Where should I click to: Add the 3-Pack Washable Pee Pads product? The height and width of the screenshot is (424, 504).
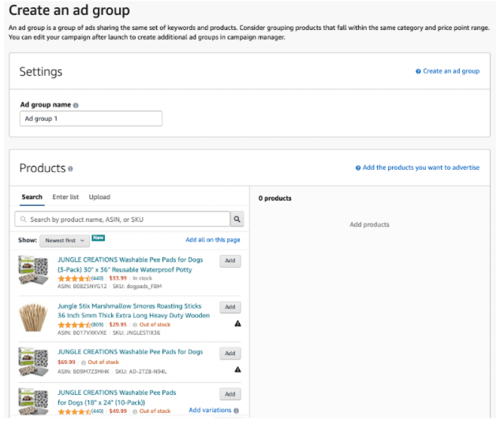tap(230, 261)
